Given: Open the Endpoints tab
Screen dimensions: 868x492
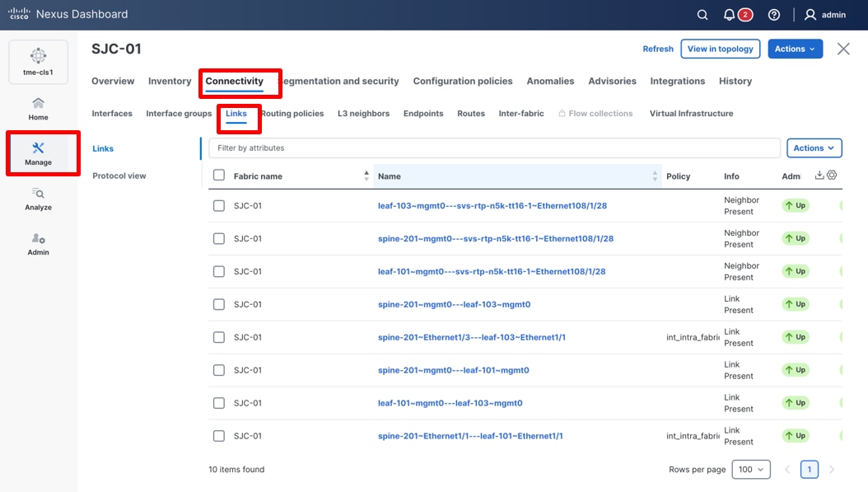Looking at the screenshot, I should [x=423, y=113].
